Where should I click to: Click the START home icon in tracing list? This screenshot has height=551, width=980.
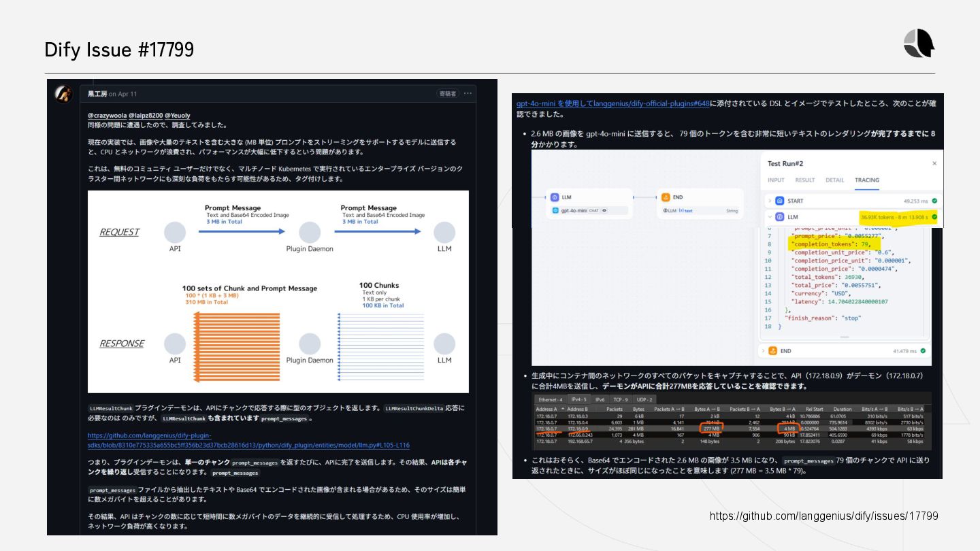point(779,201)
